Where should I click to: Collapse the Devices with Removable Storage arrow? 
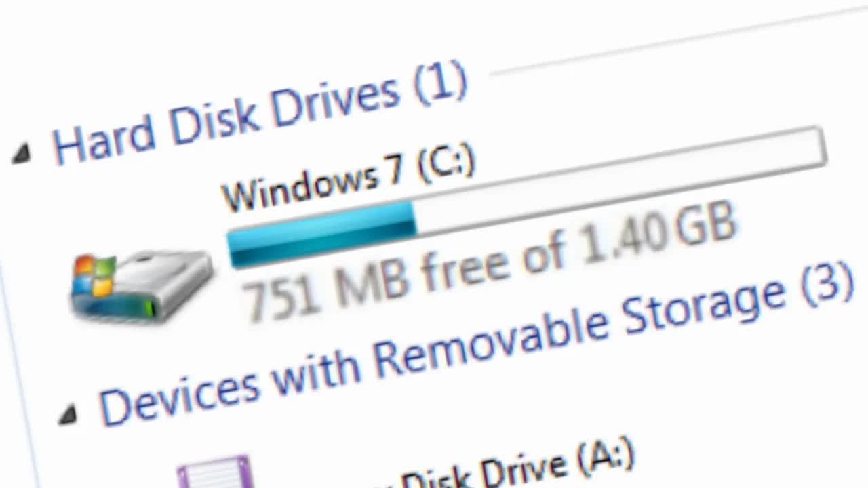coord(67,413)
